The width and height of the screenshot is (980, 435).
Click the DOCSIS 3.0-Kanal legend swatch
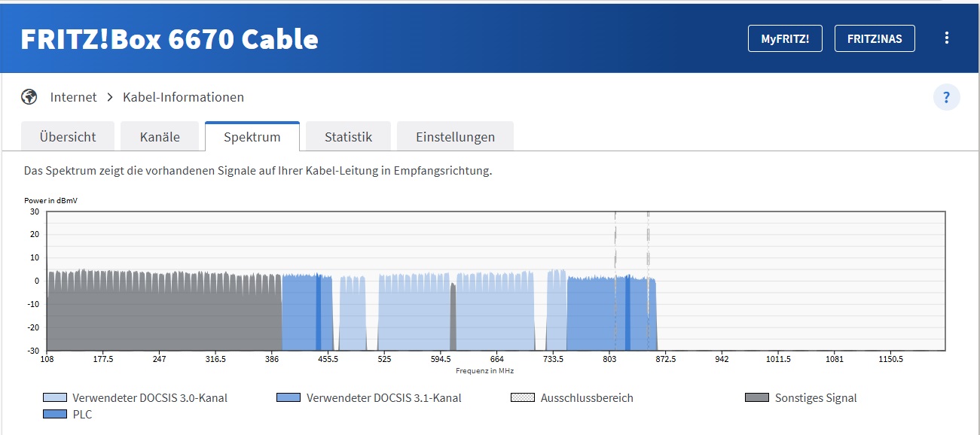(x=55, y=398)
